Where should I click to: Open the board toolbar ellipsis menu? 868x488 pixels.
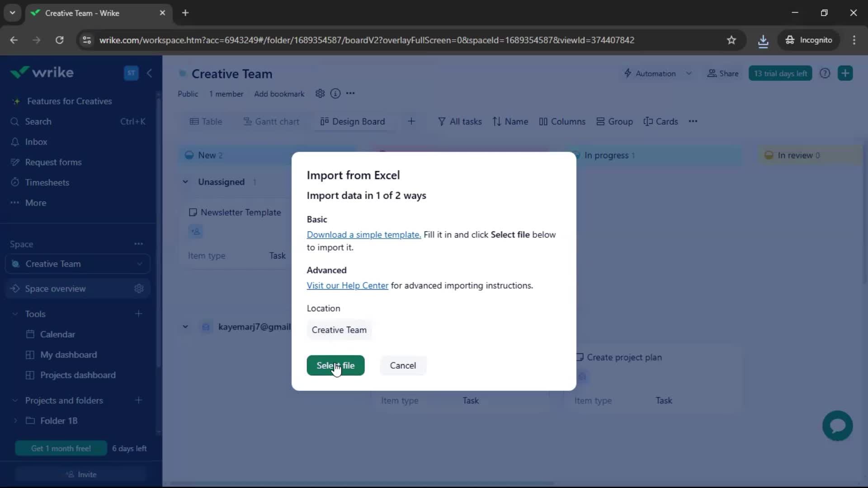pyautogui.click(x=693, y=122)
